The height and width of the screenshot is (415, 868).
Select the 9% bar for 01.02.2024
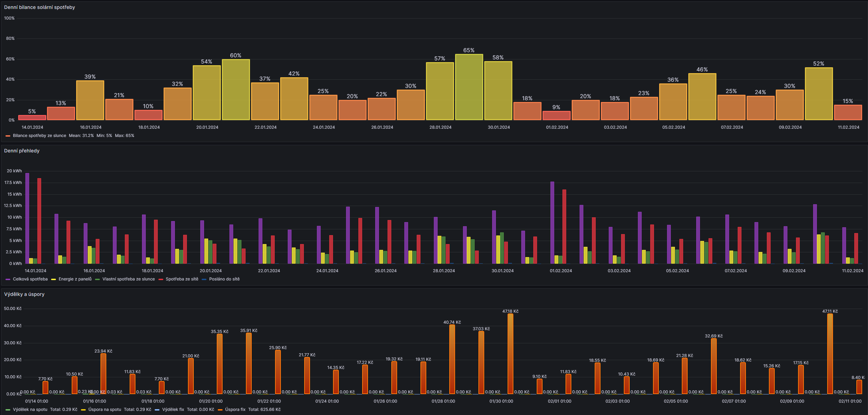(x=556, y=116)
